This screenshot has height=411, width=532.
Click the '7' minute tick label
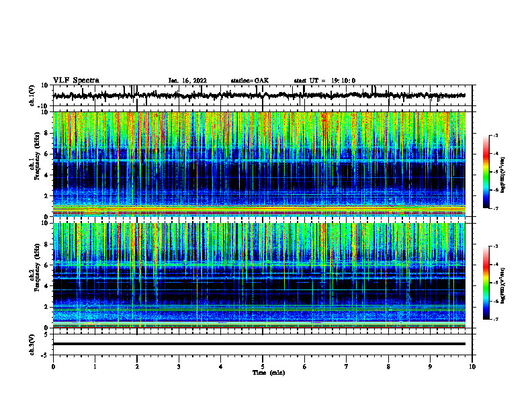[x=347, y=367]
